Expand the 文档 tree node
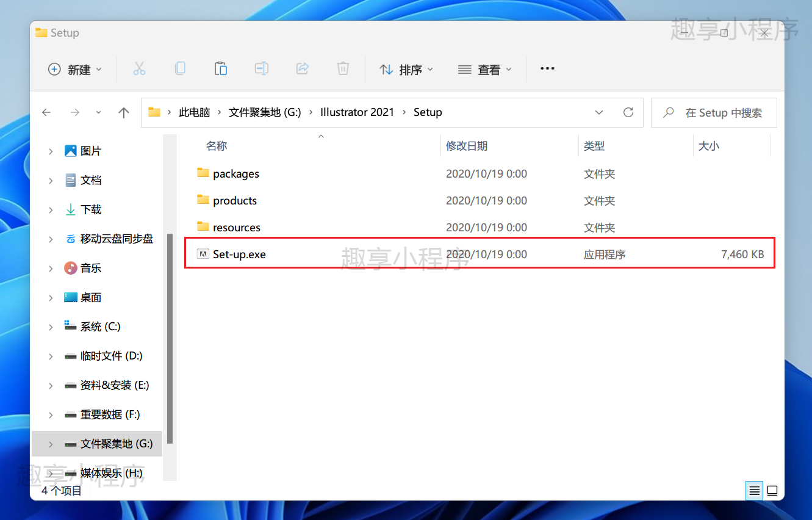Viewport: 812px width, 520px height. coord(51,180)
